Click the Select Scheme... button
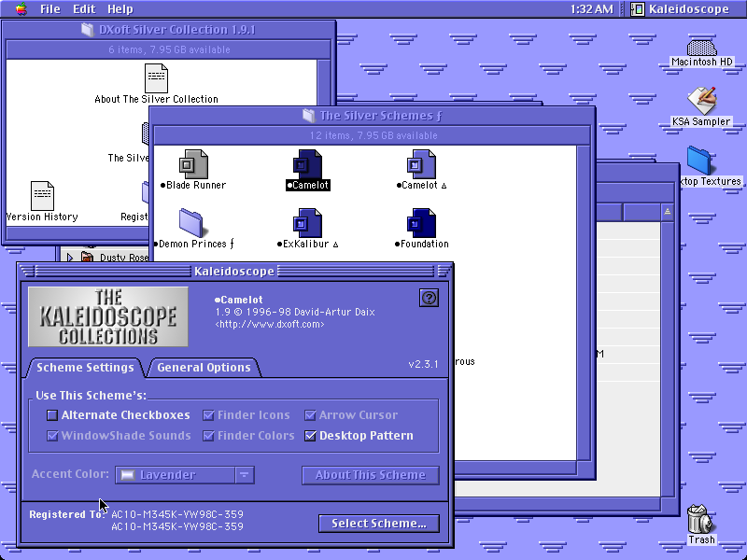The height and width of the screenshot is (560, 747). [x=379, y=524]
